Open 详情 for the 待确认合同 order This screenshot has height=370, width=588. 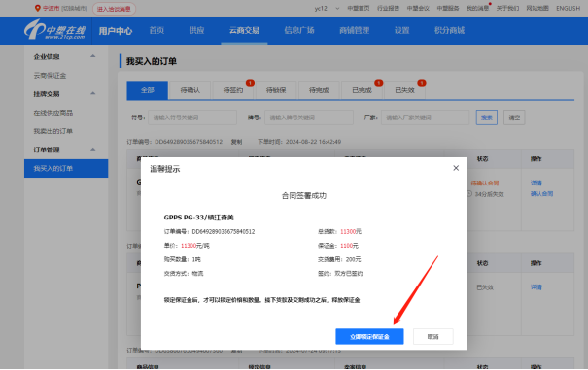click(x=536, y=183)
